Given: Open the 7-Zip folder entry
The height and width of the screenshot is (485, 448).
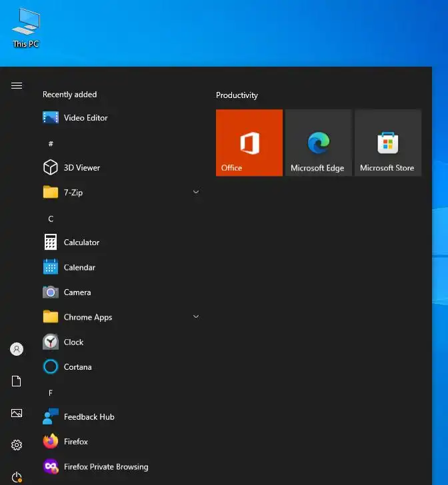Looking at the screenshot, I should [x=122, y=193].
